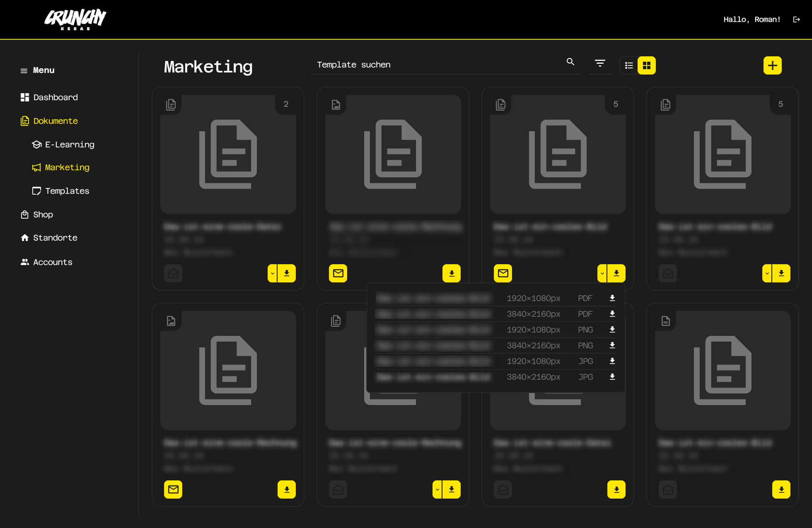Toggle the envelope icon on first card

(173, 273)
